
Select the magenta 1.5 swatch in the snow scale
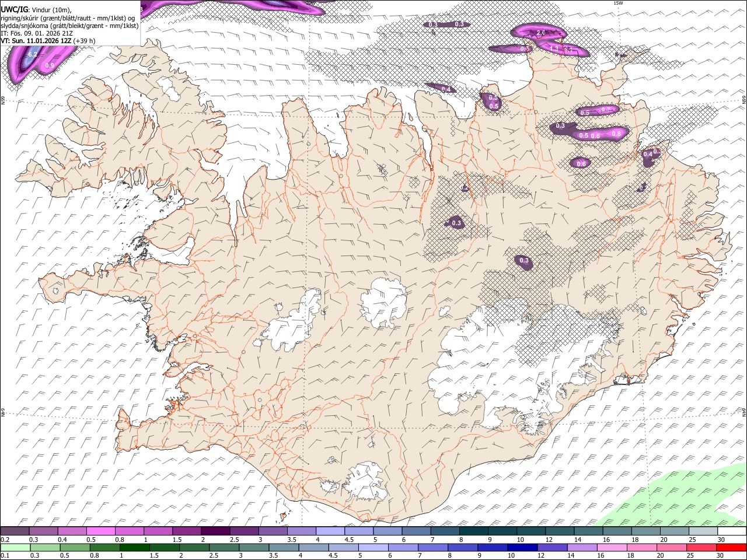click(x=186, y=531)
